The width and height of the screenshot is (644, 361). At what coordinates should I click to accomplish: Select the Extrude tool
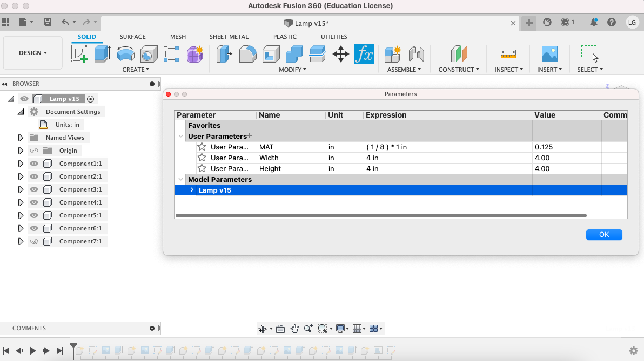click(x=102, y=54)
